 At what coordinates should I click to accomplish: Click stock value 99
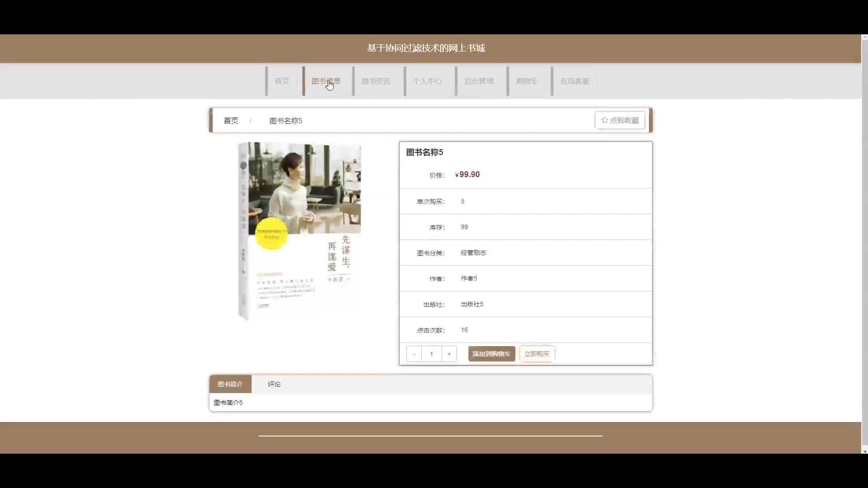[x=464, y=227]
